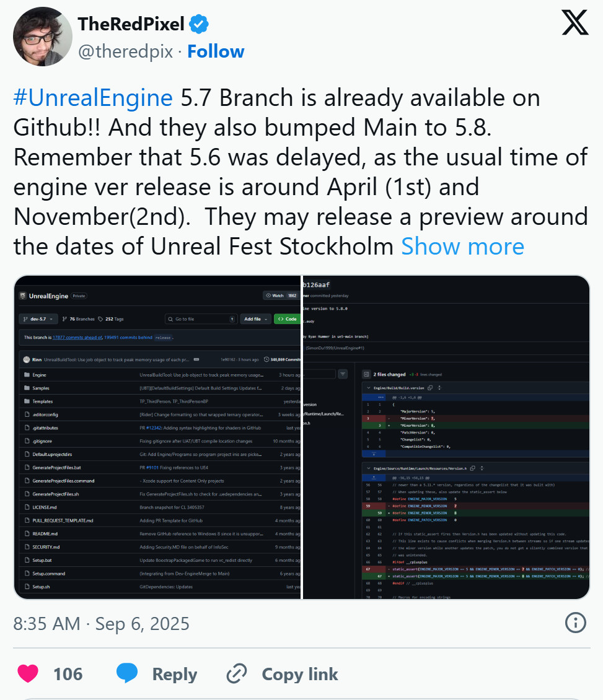Open the tweet info icon near the timestamp
Screen dimensions: 603x700
tap(577, 623)
